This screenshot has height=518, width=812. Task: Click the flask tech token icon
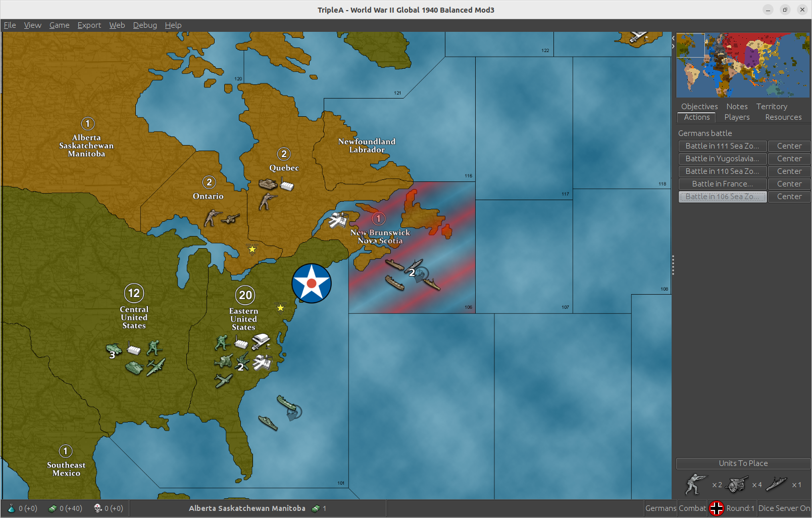[11, 508]
